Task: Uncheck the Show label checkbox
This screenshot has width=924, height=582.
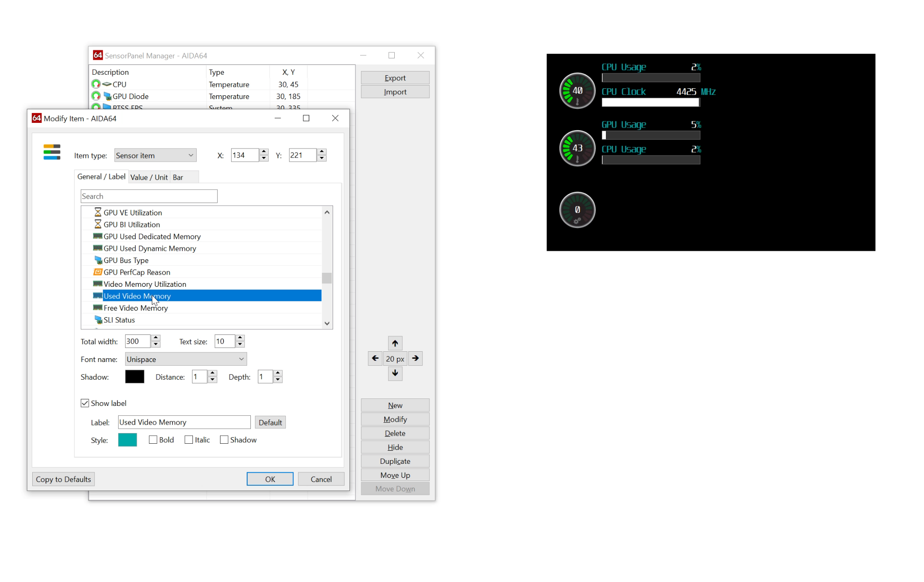Action: 85,403
